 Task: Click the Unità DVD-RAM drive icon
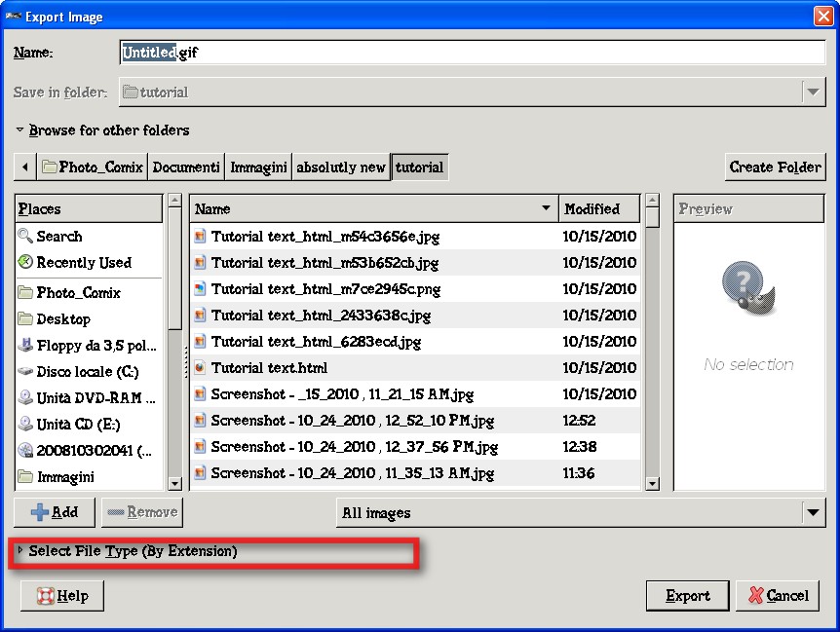pos(25,397)
